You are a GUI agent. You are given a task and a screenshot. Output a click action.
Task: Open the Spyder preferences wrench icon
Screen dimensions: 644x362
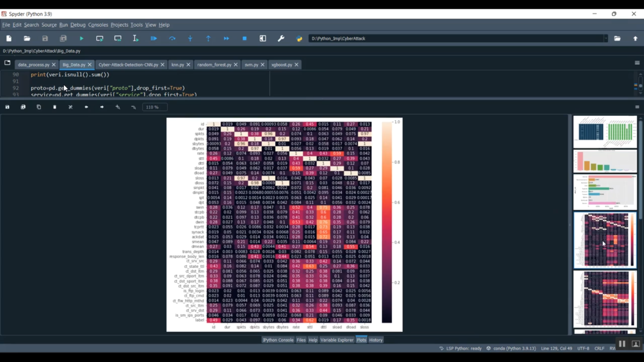coord(281,38)
